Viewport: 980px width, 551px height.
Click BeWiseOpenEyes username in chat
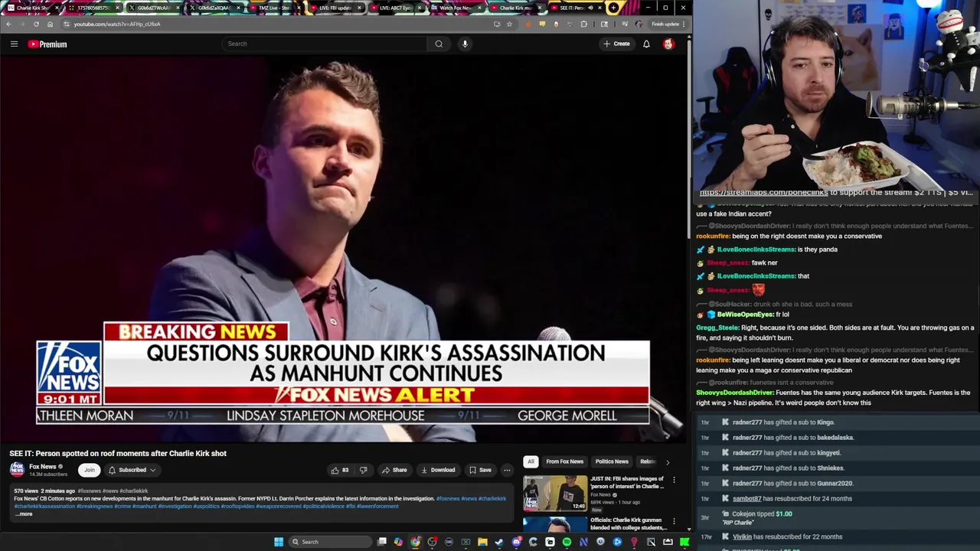pyautogui.click(x=745, y=315)
